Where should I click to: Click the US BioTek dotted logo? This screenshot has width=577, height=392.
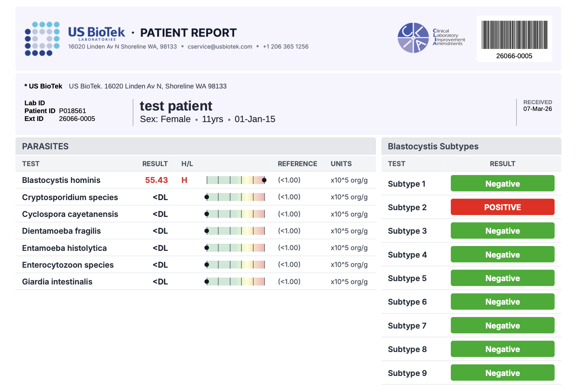click(x=42, y=39)
